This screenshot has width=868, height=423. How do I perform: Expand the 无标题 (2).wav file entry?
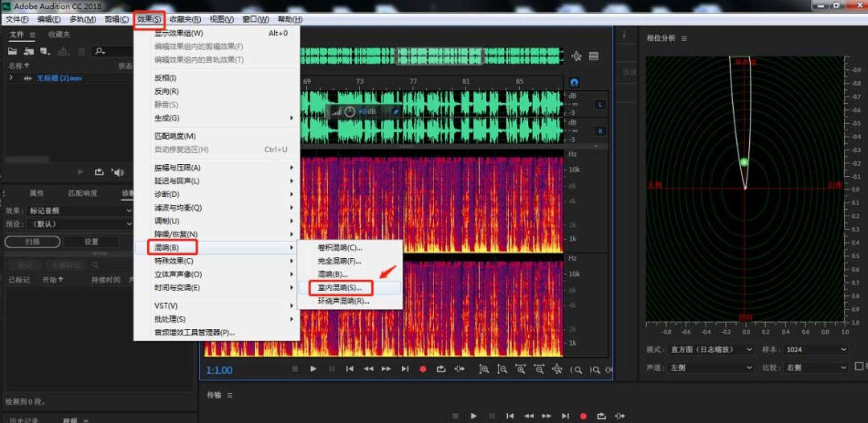[x=10, y=78]
